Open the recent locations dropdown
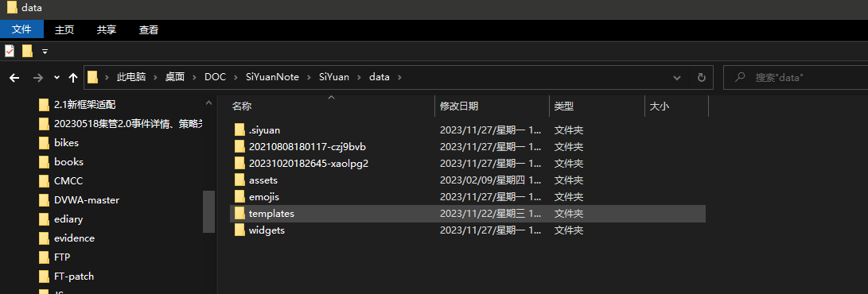Image resolution: width=868 pixels, height=294 pixels. (56, 78)
